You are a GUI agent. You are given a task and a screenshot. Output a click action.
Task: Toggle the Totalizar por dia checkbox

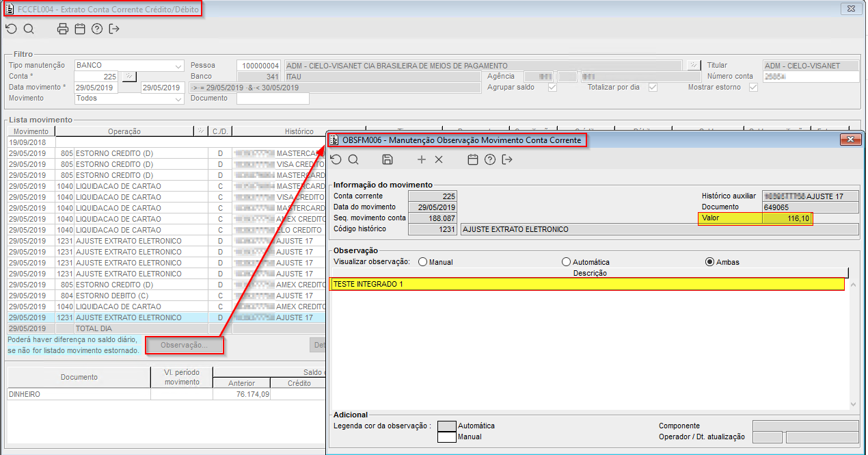[x=653, y=88]
